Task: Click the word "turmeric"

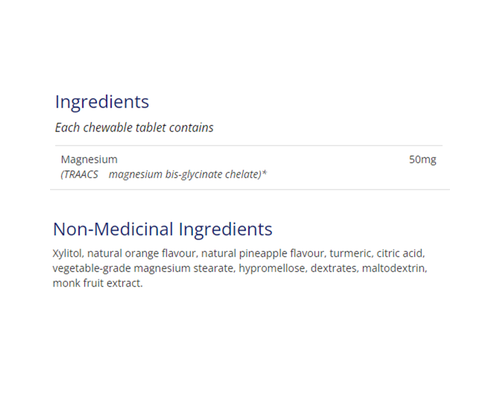Action: (x=350, y=253)
